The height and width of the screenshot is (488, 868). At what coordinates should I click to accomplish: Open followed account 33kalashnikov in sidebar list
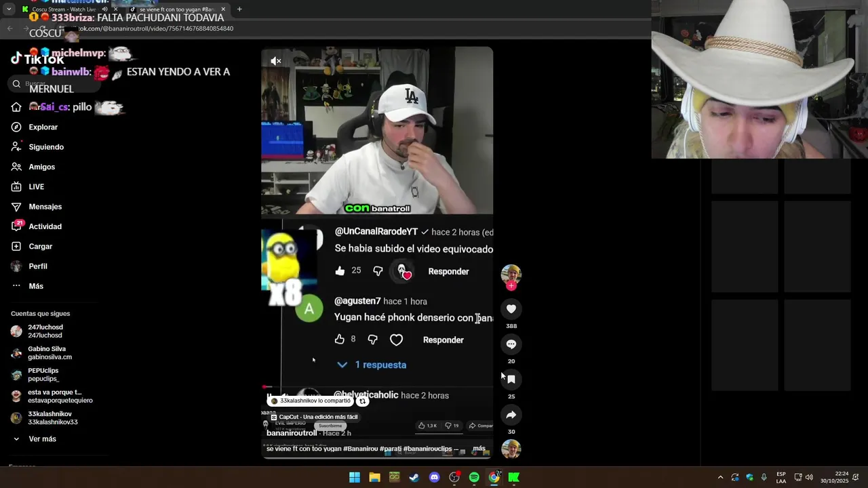click(x=45, y=418)
